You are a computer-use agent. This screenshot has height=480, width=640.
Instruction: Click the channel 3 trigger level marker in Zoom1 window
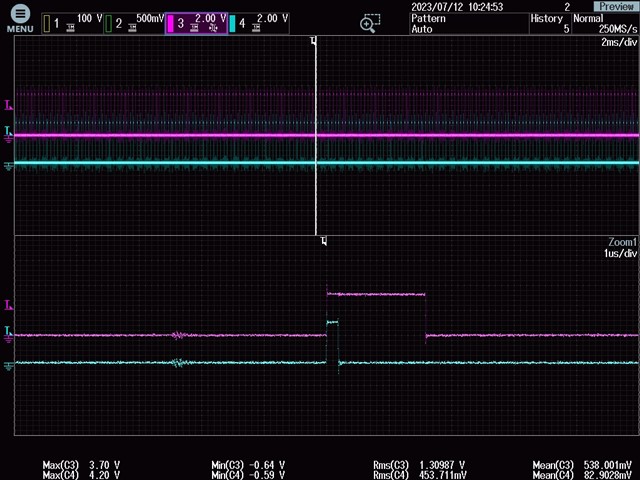9,305
